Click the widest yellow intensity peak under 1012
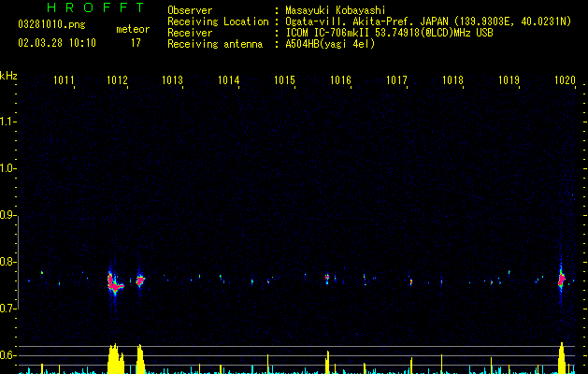Viewport: 588px width, 374px height. click(x=116, y=359)
